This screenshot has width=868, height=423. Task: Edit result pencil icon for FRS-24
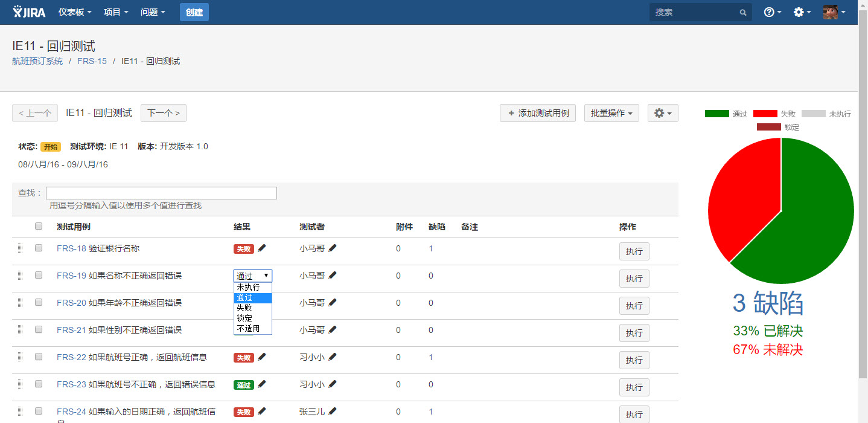pyautogui.click(x=261, y=411)
